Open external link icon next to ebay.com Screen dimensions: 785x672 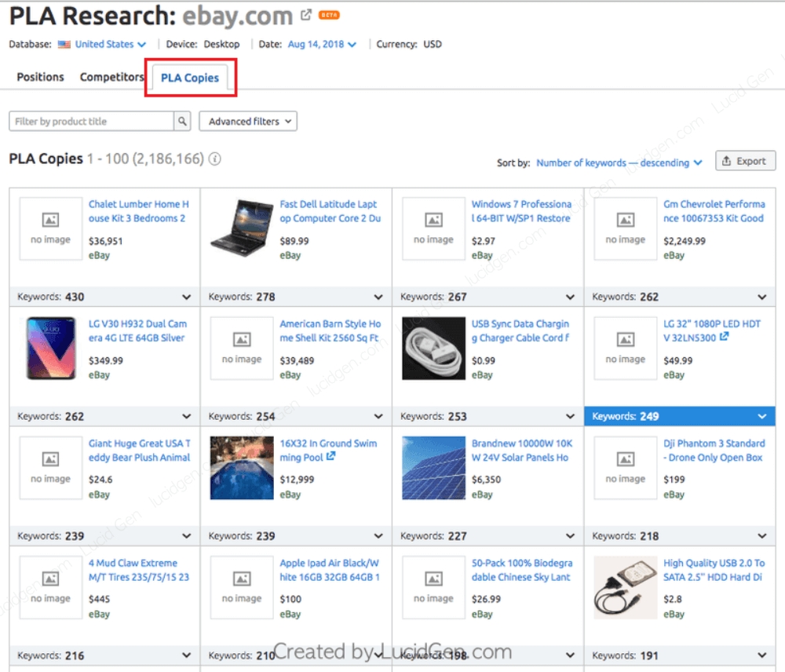[306, 16]
